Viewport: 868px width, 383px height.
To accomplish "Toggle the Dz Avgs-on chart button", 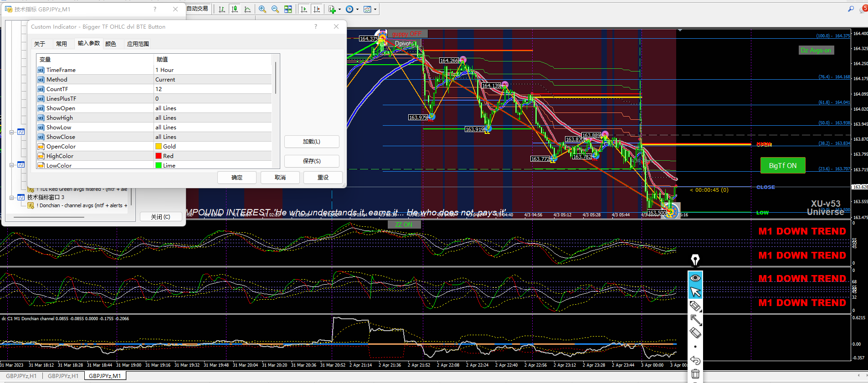I will pos(816,50).
